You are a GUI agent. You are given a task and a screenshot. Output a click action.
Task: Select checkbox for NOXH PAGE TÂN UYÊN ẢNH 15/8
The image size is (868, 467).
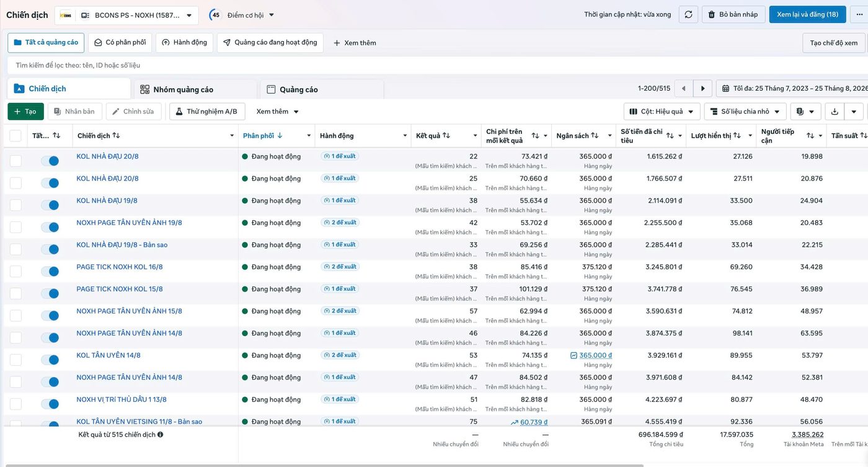pyautogui.click(x=15, y=316)
